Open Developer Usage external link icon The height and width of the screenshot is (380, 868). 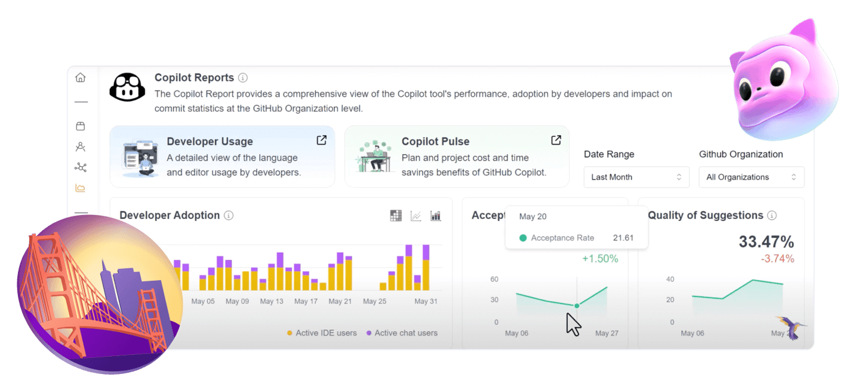point(322,140)
